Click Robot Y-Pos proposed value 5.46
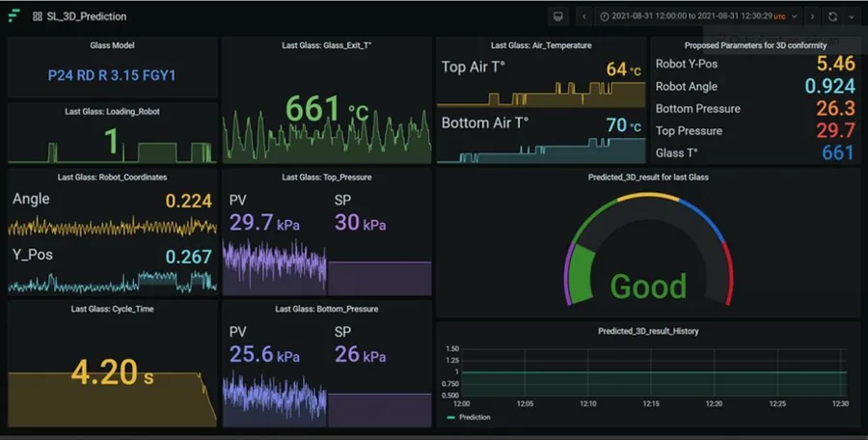This screenshot has width=868, height=440. tap(836, 64)
